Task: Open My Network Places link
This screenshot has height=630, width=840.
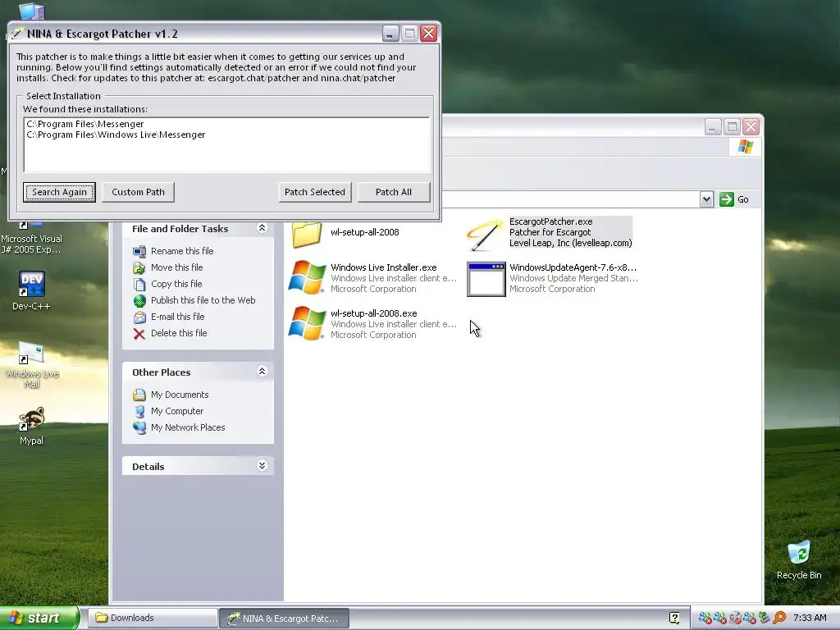Action: (x=188, y=427)
